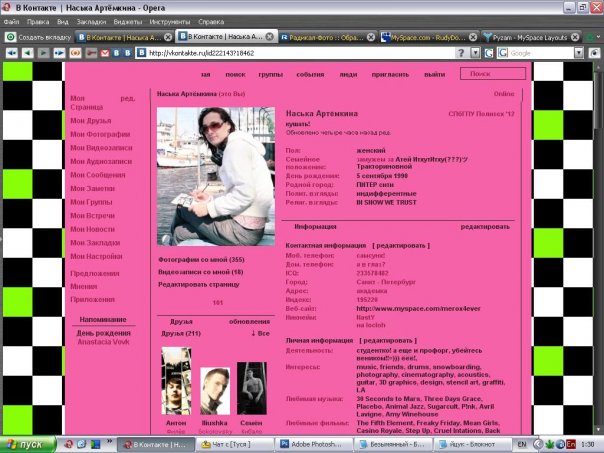Viewport: 604px width, 453px height.
Task: Click the browser forward arrow button
Action: pyautogui.click(x=43, y=53)
